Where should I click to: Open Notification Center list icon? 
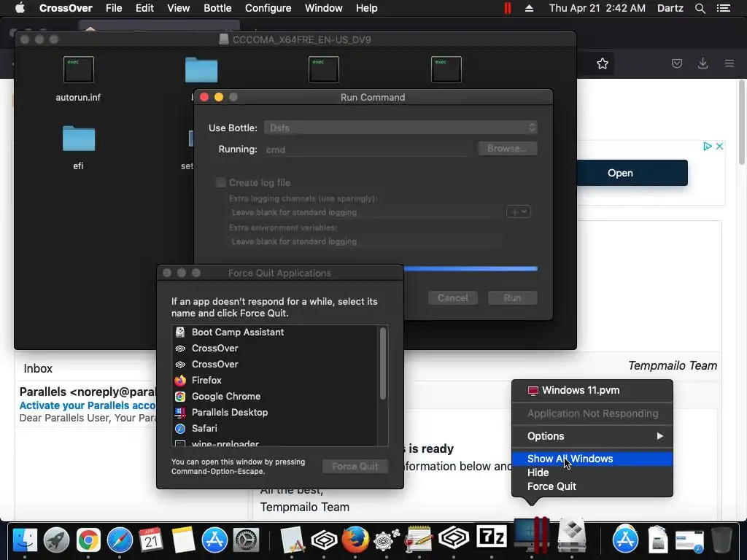[723, 8]
